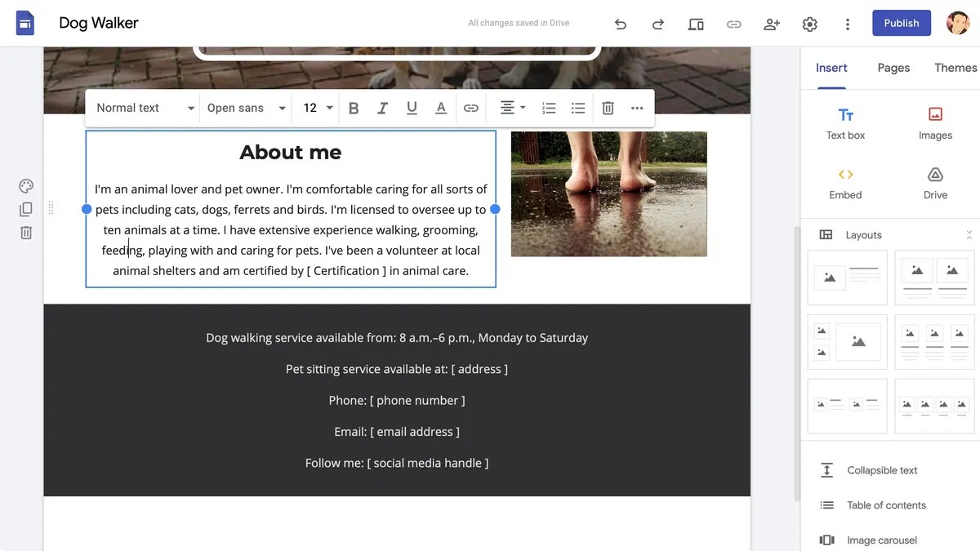The height and width of the screenshot is (551, 980).
Task: Insert a Table of contents
Action: pyautogui.click(x=886, y=504)
